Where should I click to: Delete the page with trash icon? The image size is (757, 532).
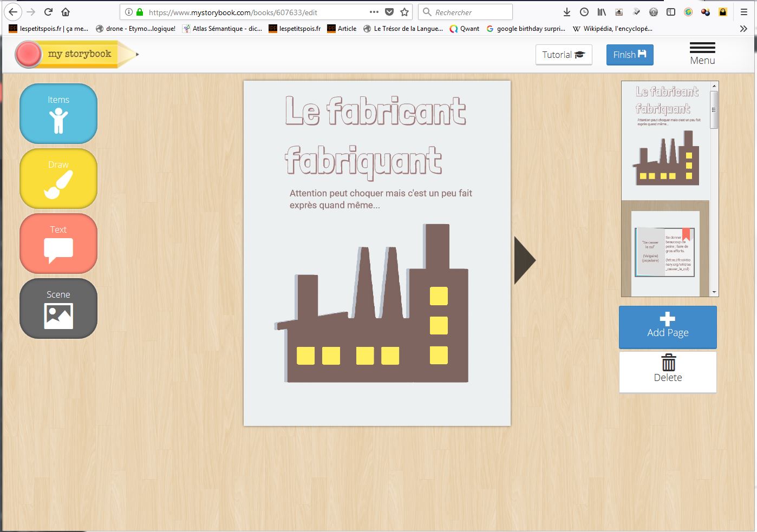[x=668, y=372]
